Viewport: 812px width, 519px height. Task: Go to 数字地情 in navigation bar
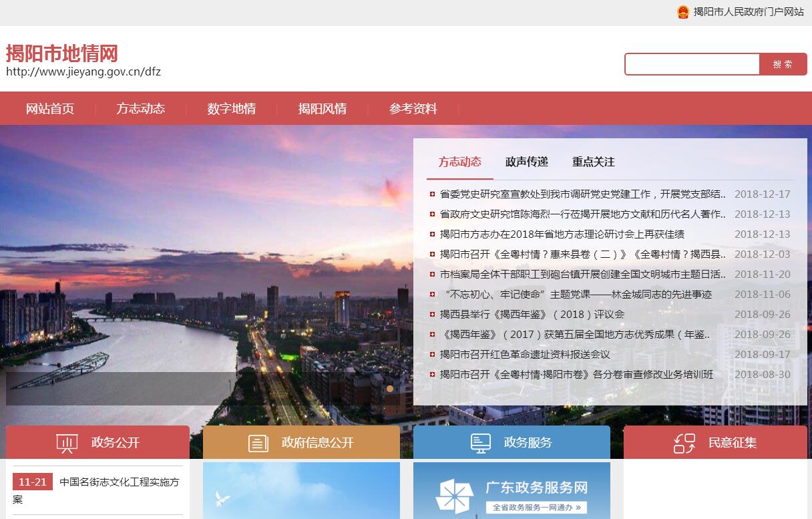coord(232,109)
